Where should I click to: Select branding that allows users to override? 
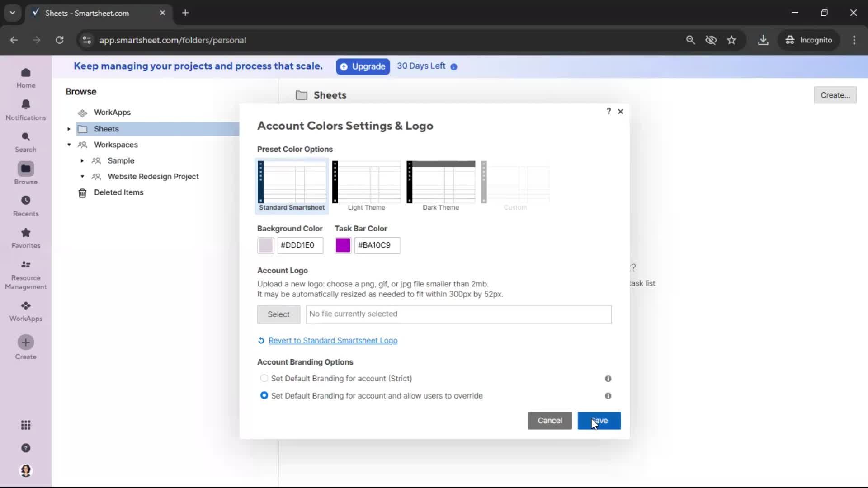click(264, 395)
